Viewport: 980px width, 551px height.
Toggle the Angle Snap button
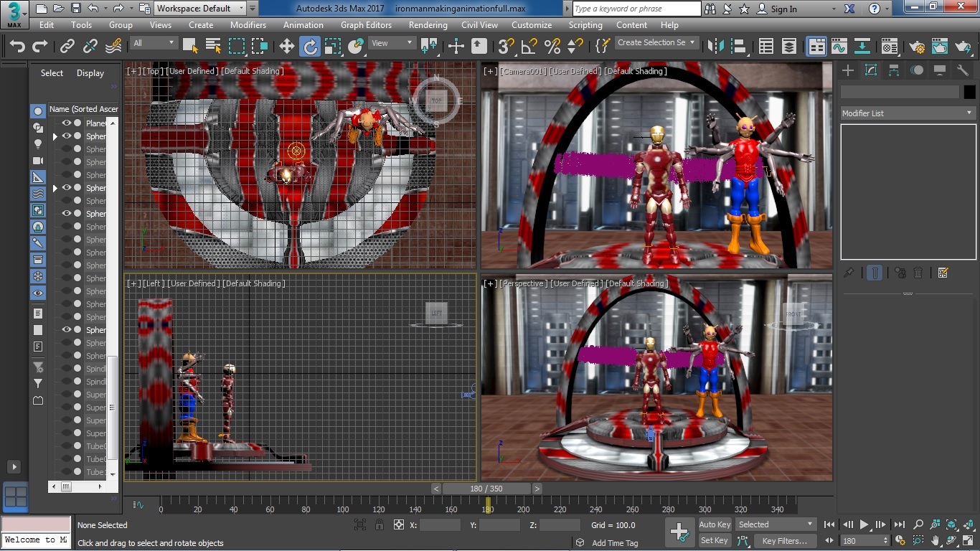(x=529, y=47)
